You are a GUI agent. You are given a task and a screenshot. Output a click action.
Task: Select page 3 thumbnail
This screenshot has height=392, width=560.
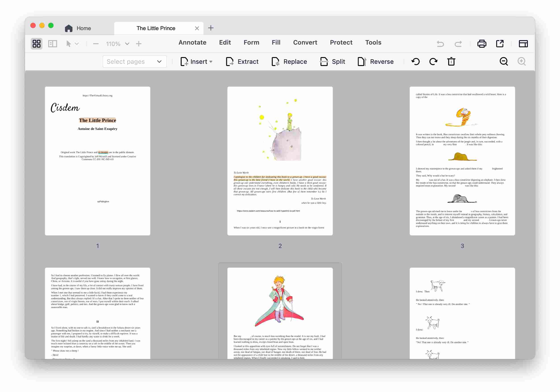click(462, 161)
